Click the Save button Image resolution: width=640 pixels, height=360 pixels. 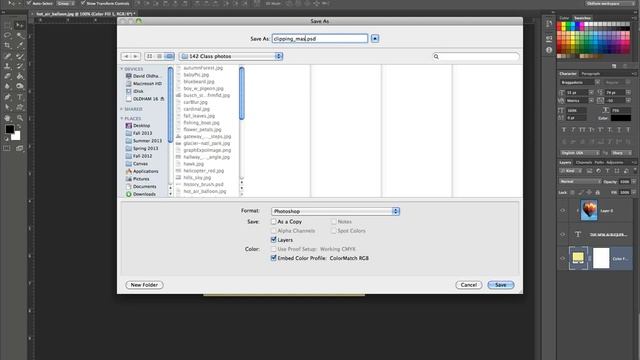(x=501, y=285)
